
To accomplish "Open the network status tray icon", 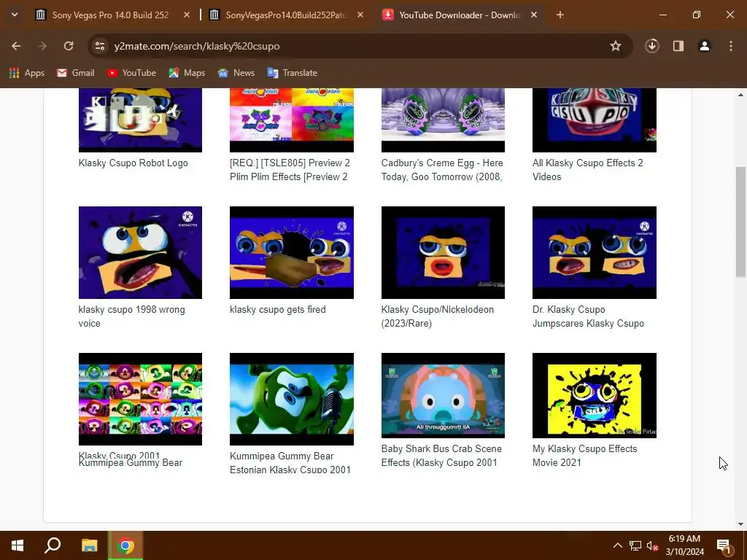I will [635, 545].
